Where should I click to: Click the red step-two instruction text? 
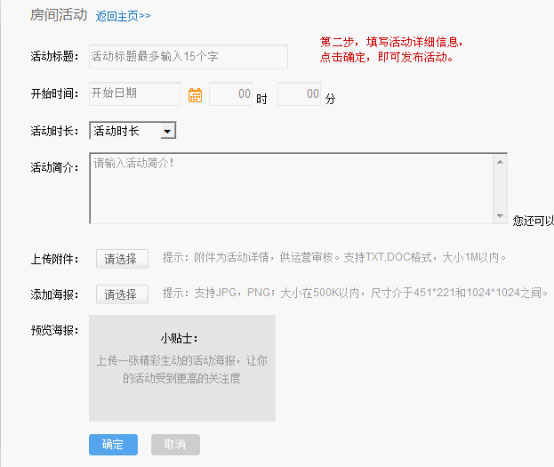click(391, 49)
